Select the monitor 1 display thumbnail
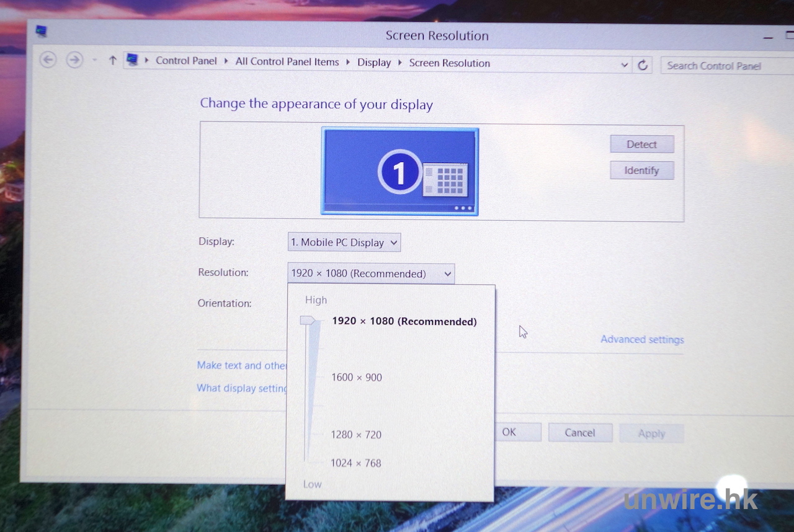794x532 pixels. pyautogui.click(x=399, y=171)
